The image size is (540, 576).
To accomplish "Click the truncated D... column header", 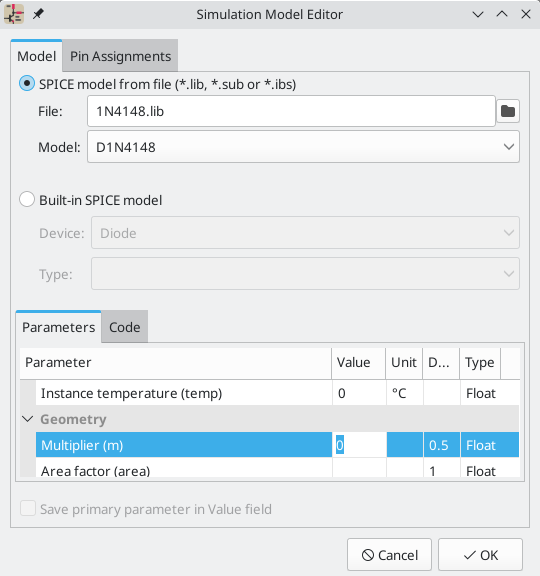I will [441, 363].
